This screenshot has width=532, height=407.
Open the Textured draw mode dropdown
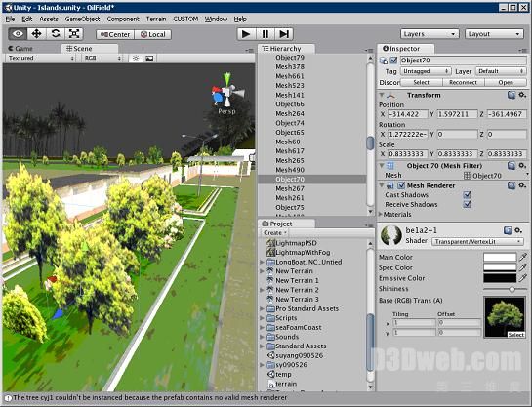pos(40,58)
